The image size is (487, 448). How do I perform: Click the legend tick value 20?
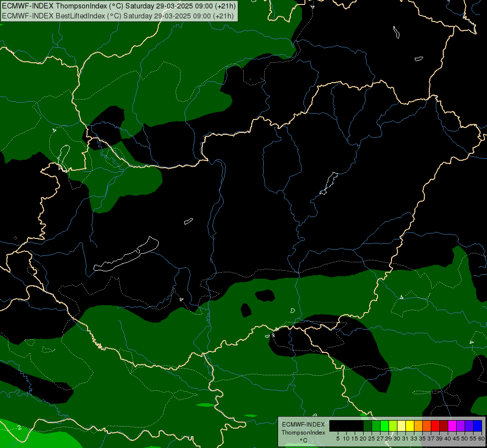click(x=363, y=439)
